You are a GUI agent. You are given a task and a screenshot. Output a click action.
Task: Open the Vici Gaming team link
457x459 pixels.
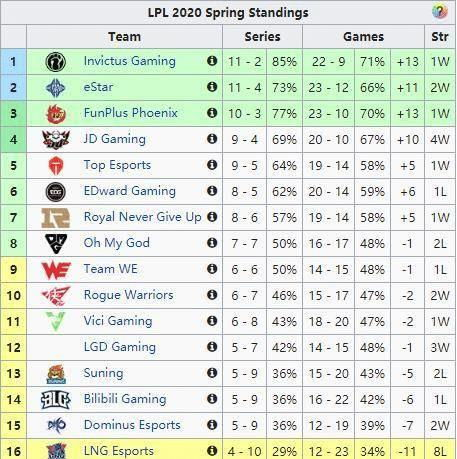coord(118,321)
